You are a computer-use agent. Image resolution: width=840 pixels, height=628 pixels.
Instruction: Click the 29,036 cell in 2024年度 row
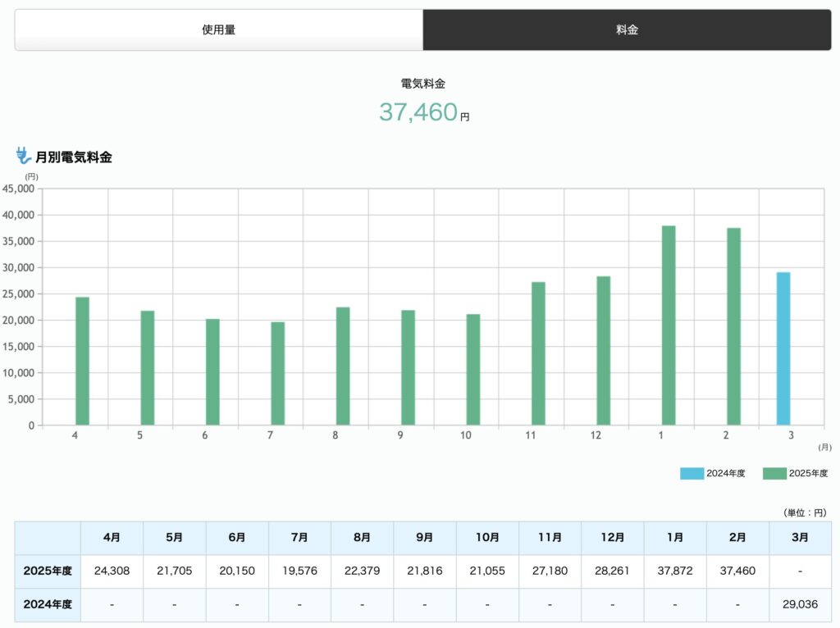pyautogui.click(x=800, y=604)
